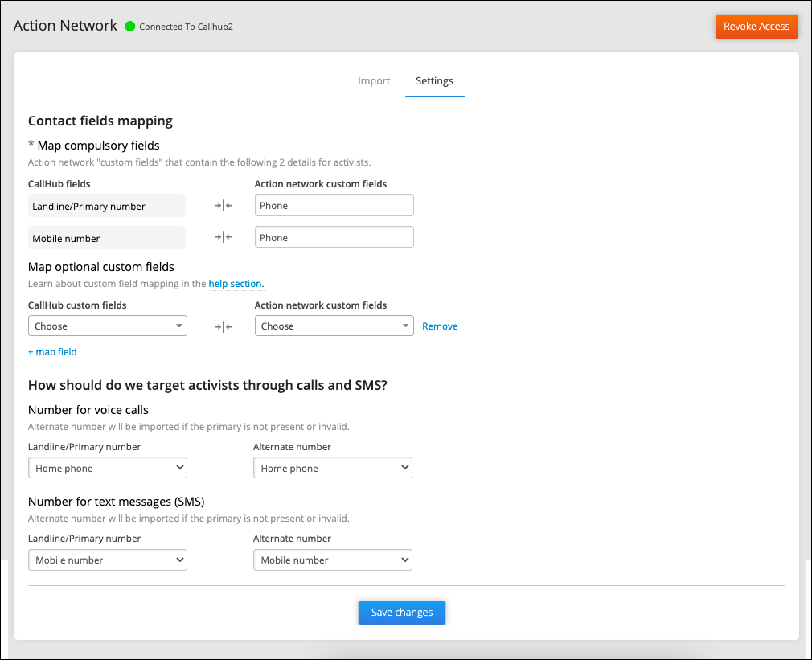The height and width of the screenshot is (660, 812).
Task: Click the Revoke Access button
Action: pos(756,27)
